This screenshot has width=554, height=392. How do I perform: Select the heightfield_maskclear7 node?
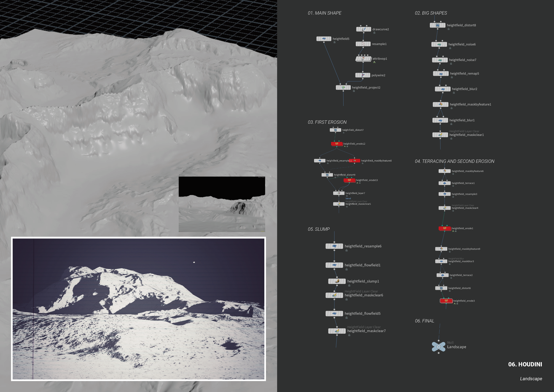pos(337,331)
